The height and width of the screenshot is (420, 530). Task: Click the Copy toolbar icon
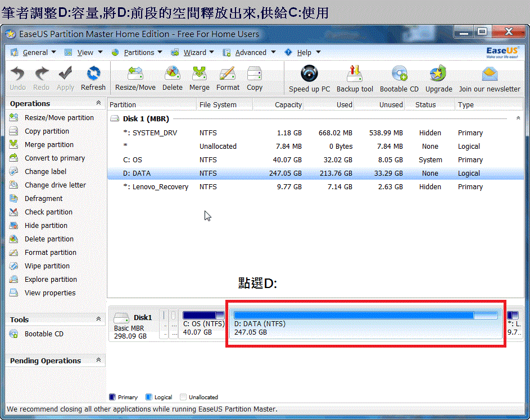click(255, 78)
